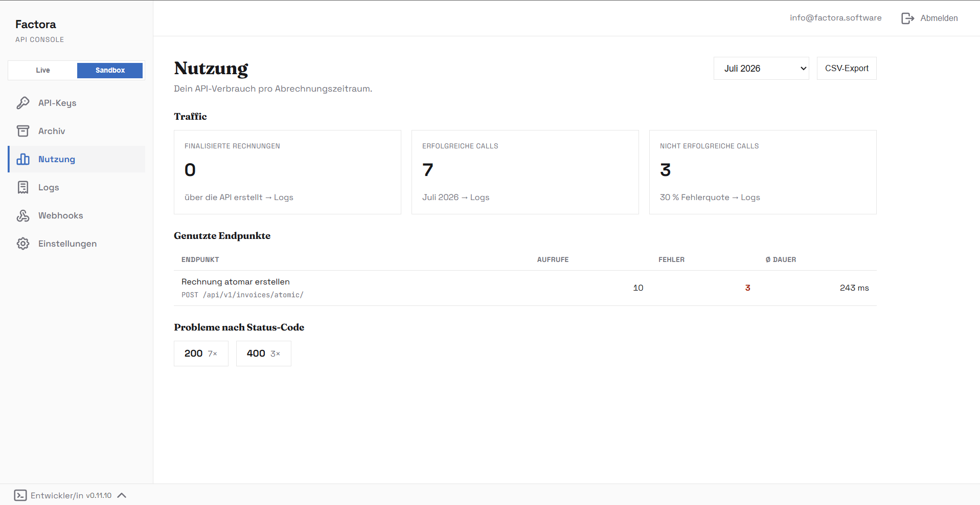Switch environment to Live
This screenshot has width=980, height=505.
tap(43, 70)
